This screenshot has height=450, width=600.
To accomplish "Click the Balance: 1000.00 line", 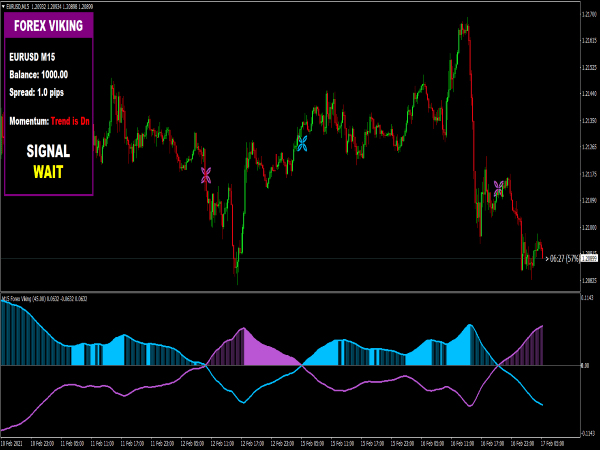I will tap(39, 75).
